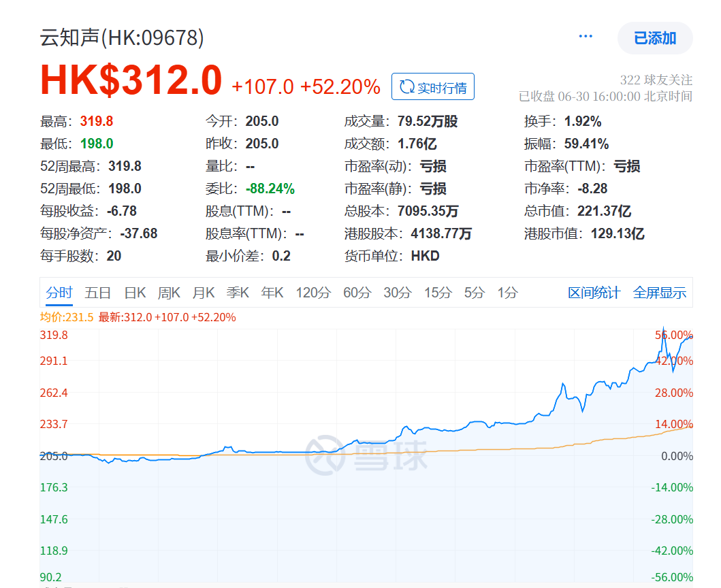Click the +107.0 price change value

[x=263, y=86]
